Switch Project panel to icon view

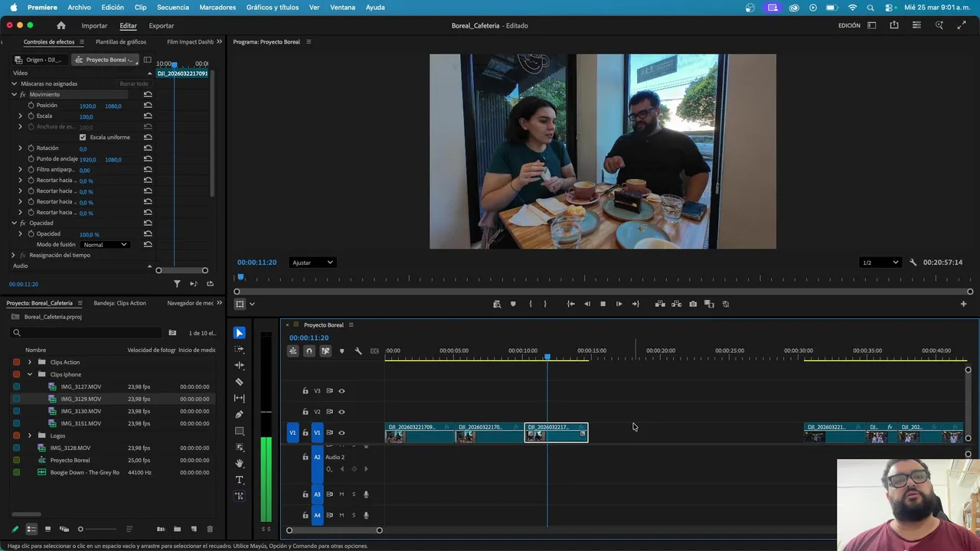[47, 529]
